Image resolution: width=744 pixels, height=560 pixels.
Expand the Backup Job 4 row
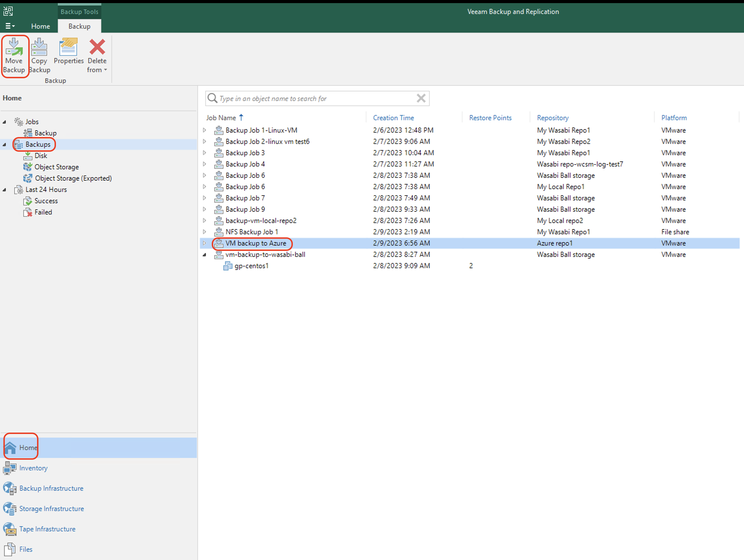[x=204, y=164]
